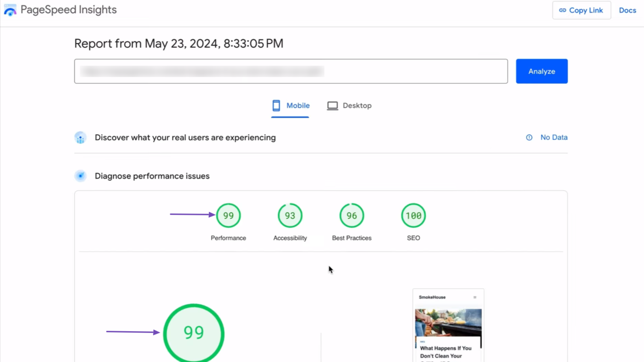
Task: Click the info icon beside No Data
Action: 529,137
